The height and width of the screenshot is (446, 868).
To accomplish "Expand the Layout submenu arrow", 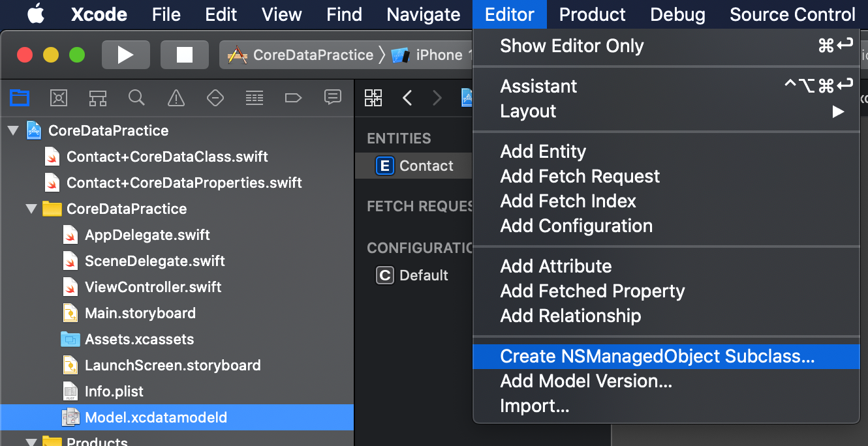I will (x=838, y=111).
